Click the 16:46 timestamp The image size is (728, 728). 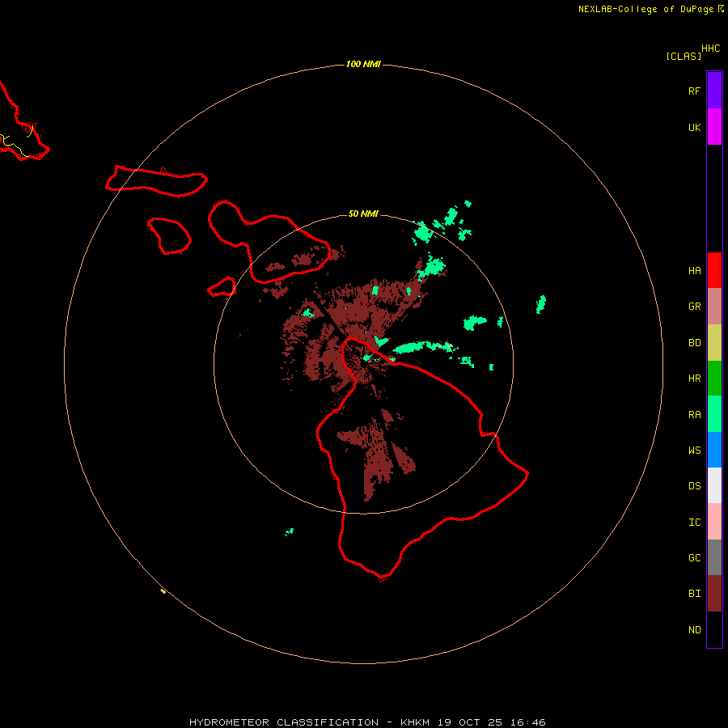527,722
